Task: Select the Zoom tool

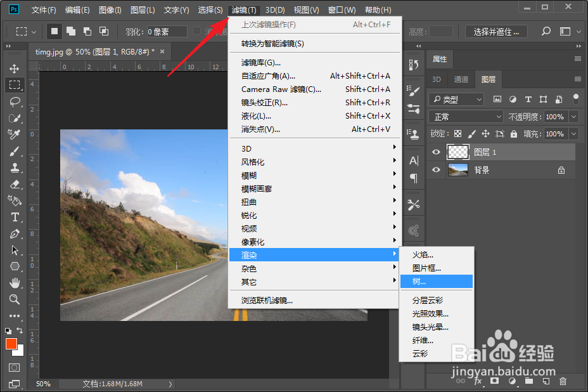Action: coord(14,299)
